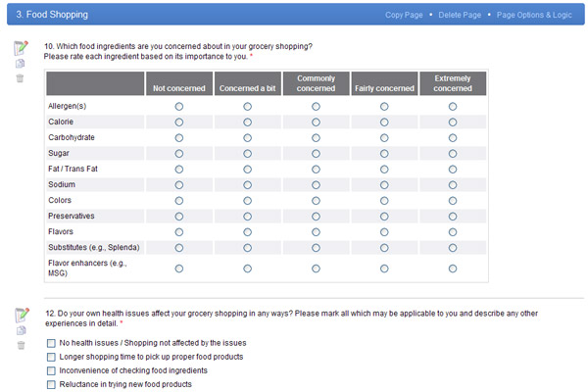
Task: Click the edit icon for question 12
Action: [x=21, y=315]
